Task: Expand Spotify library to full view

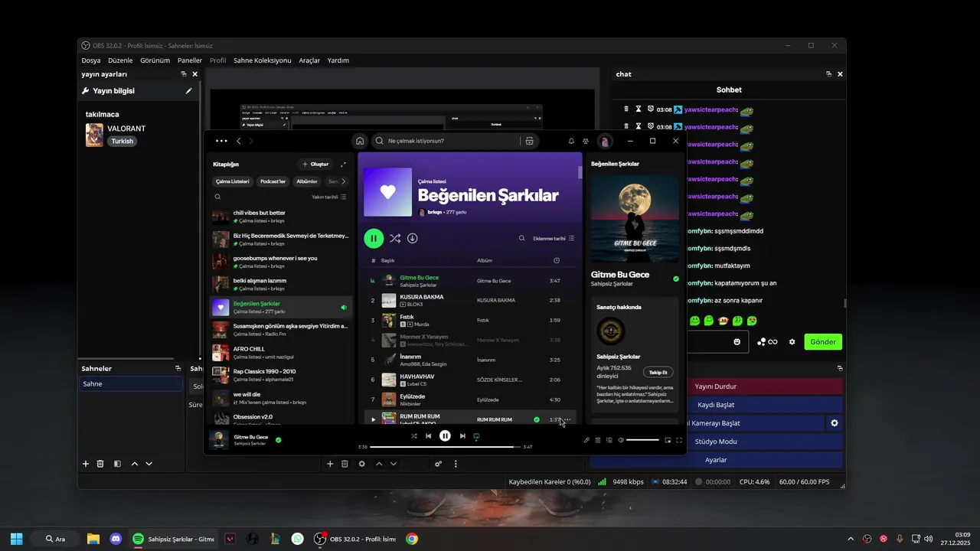Action: coord(343,164)
